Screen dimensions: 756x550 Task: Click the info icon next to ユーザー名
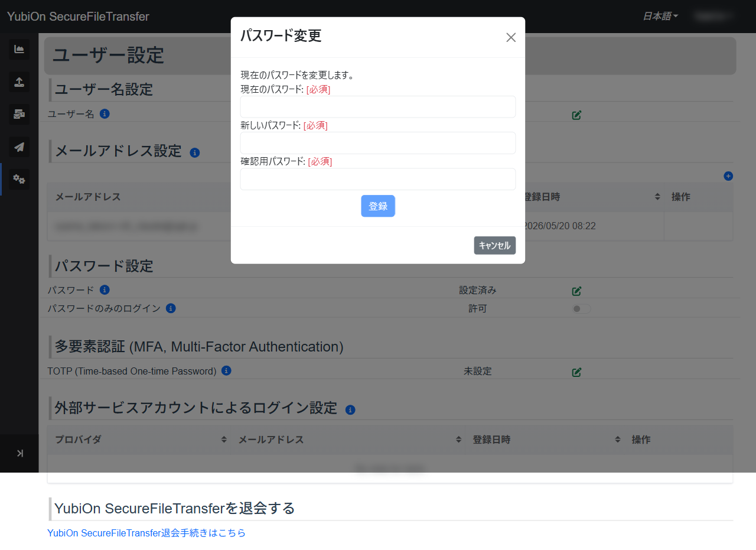pos(105,113)
